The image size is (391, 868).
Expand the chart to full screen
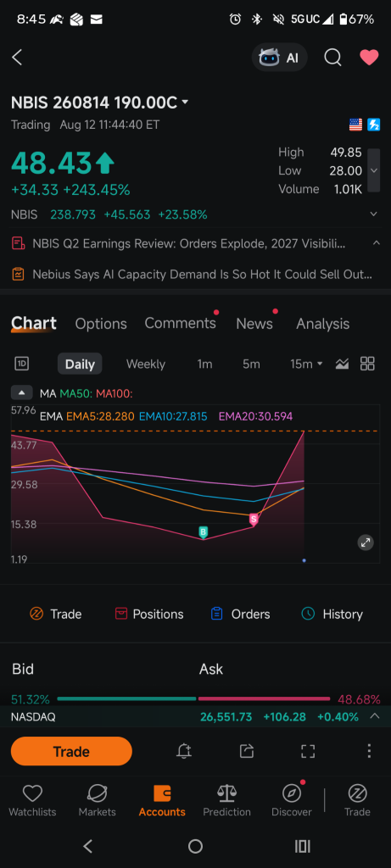tap(308, 751)
